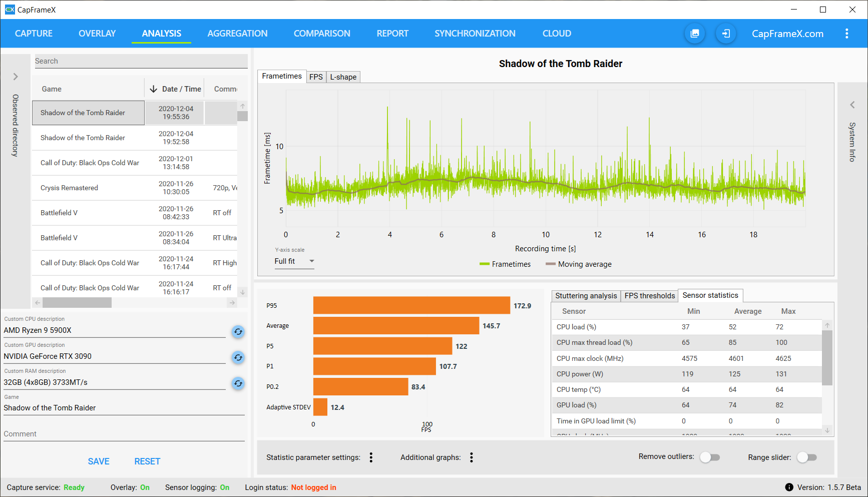868x497 pixels.
Task: Open the AGGREGATION tab
Action: click(x=237, y=34)
